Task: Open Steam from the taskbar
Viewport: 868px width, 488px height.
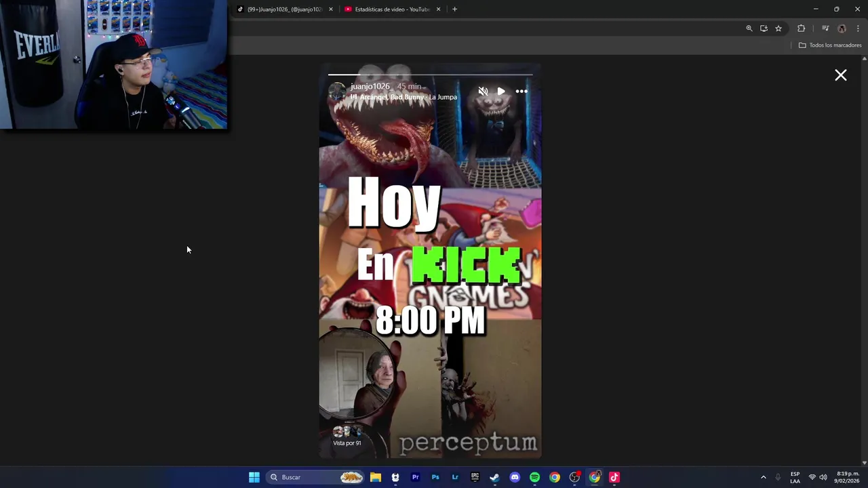Action: [495, 477]
